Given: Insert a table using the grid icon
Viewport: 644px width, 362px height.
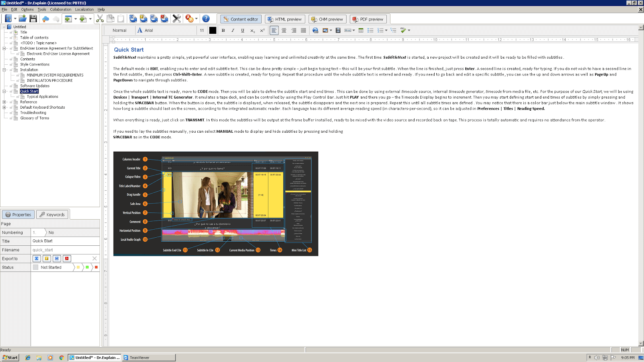Looking at the screenshot, I should click(x=361, y=30).
